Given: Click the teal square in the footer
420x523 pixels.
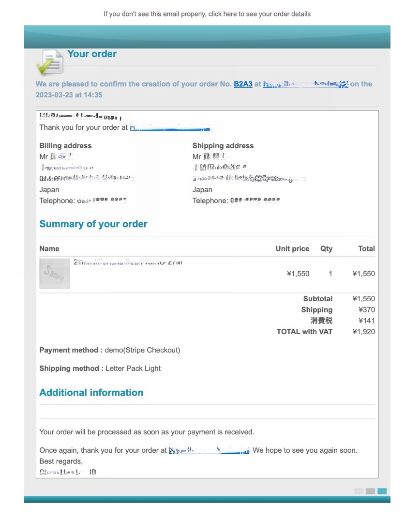Looking at the screenshot, I should point(382,491).
